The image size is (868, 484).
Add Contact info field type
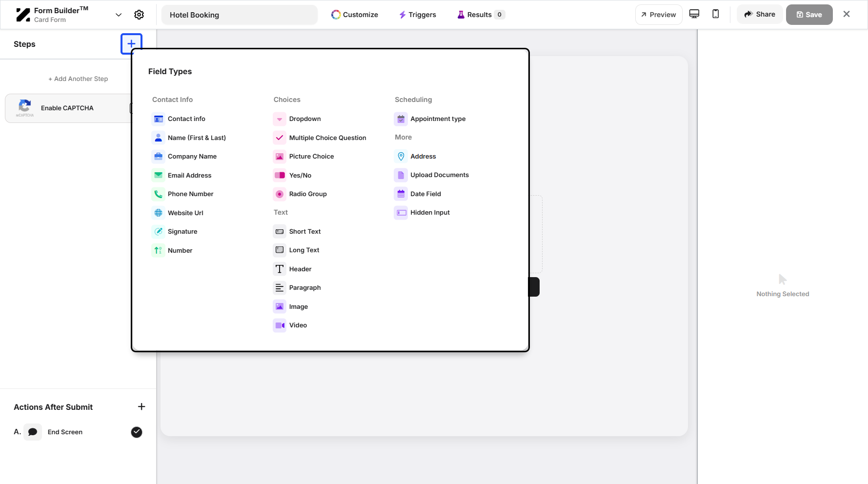(179, 119)
